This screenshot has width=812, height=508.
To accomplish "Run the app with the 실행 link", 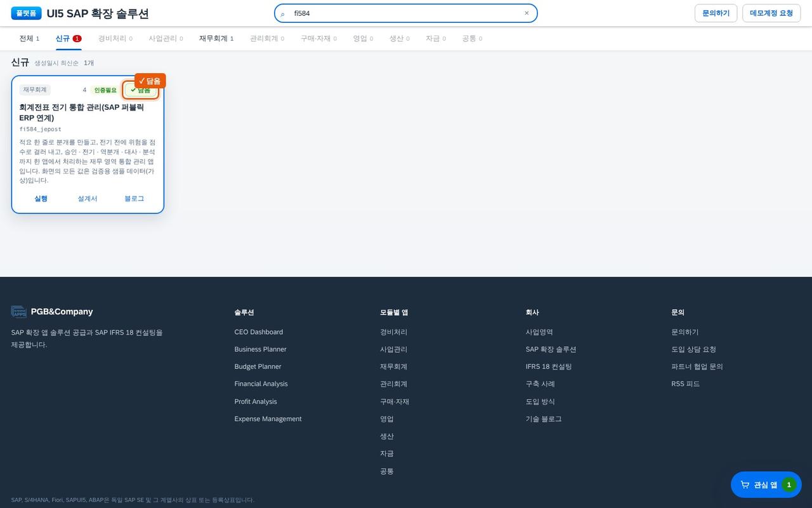I will pos(41,199).
